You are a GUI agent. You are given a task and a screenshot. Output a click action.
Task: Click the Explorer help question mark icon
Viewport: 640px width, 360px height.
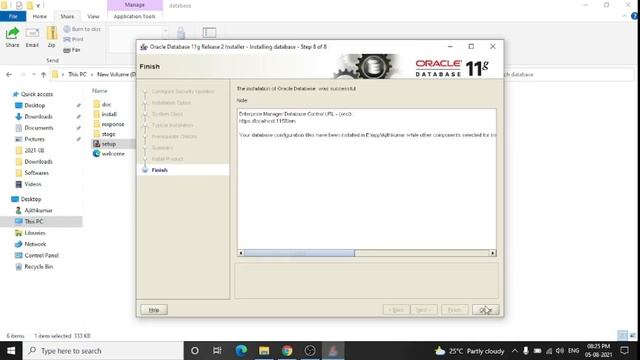(635, 16)
